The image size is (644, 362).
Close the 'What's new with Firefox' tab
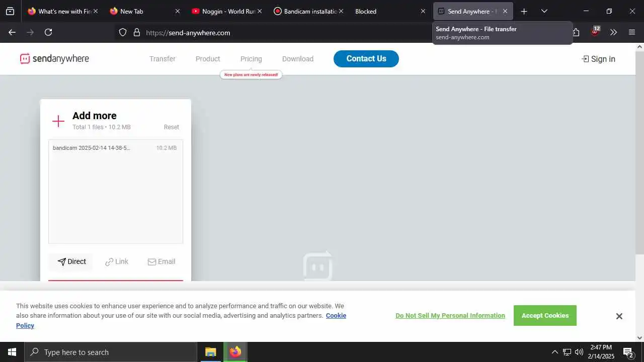tap(96, 11)
